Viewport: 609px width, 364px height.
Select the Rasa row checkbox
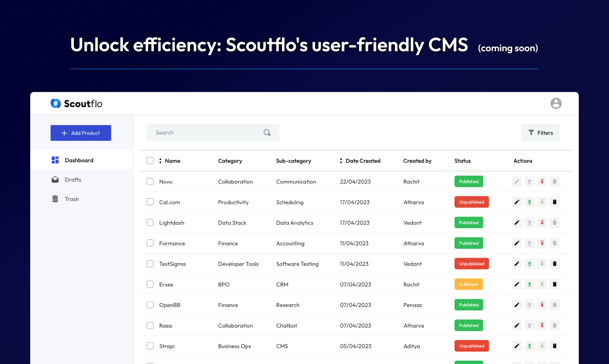[150, 326]
